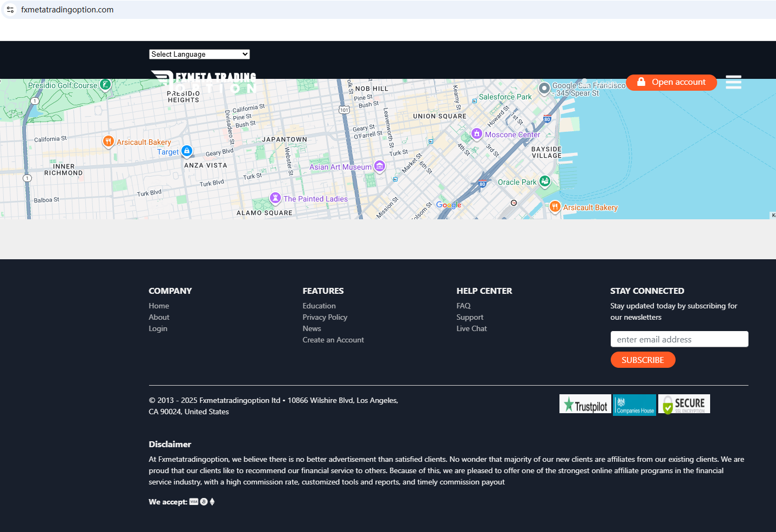Open the FAQ help link
The image size is (776, 532).
tap(463, 306)
